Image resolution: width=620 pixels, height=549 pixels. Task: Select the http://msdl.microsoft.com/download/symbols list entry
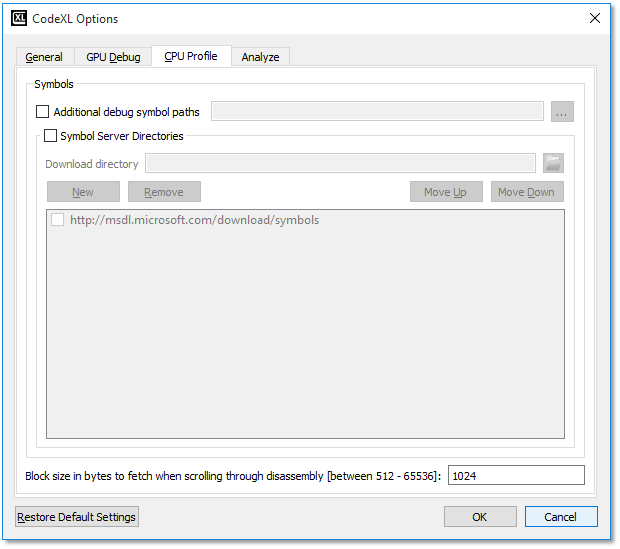[194, 220]
